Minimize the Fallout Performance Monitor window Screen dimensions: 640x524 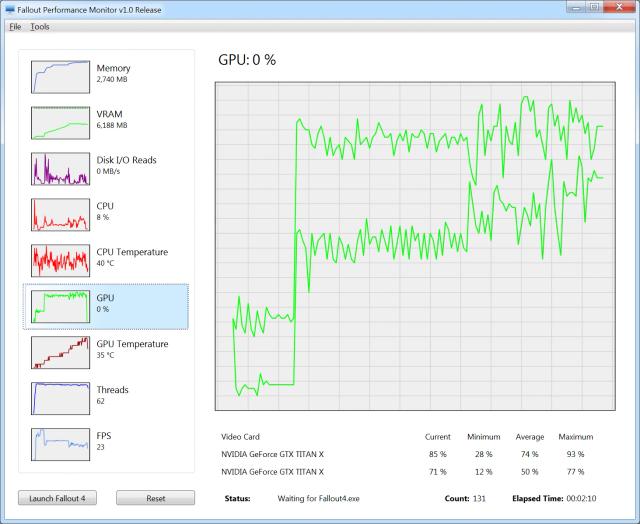click(x=576, y=7)
